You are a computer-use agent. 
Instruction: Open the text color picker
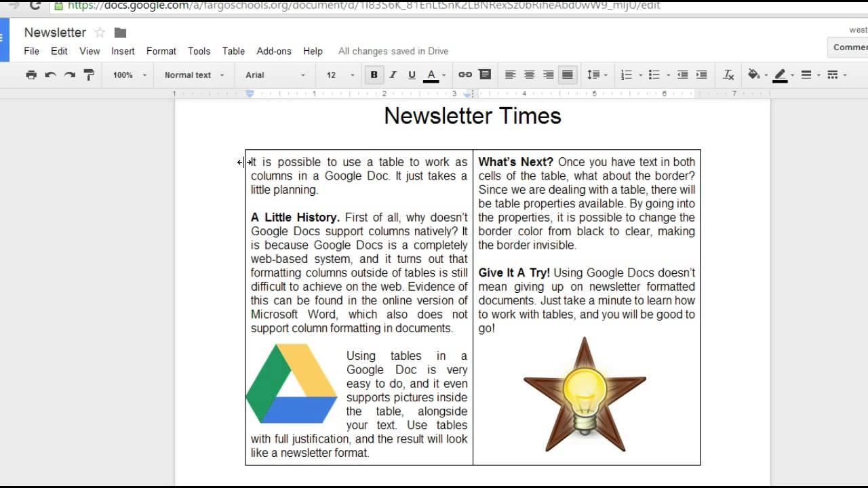(x=435, y=75)
